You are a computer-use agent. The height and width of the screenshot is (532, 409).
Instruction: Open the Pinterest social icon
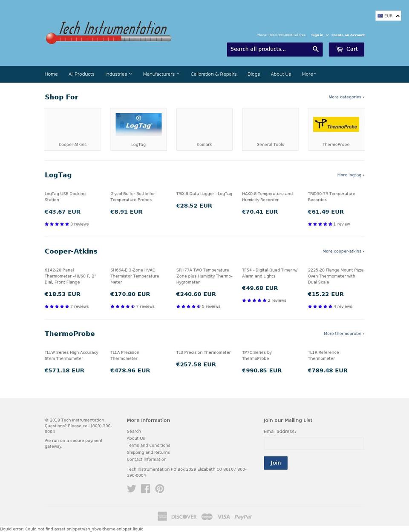tap(160, 489)
